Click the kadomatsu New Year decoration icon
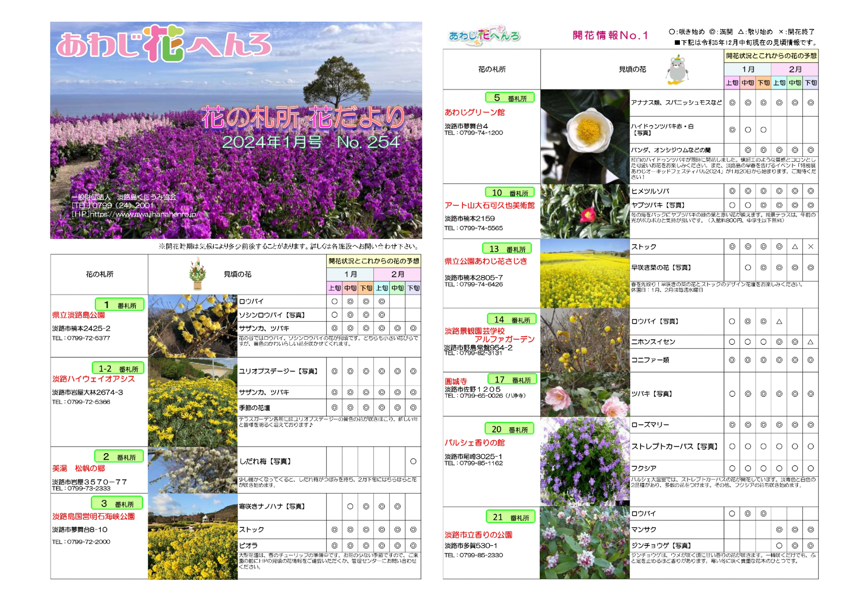This screenshot has width=868, height=613. coord(198,274)
